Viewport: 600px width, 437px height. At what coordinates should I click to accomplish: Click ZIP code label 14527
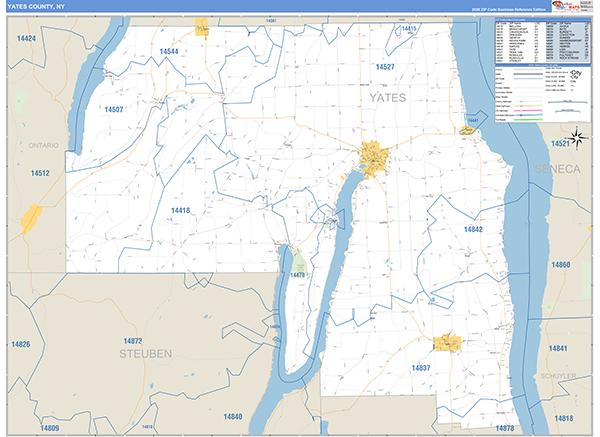(x=385, y=67)
